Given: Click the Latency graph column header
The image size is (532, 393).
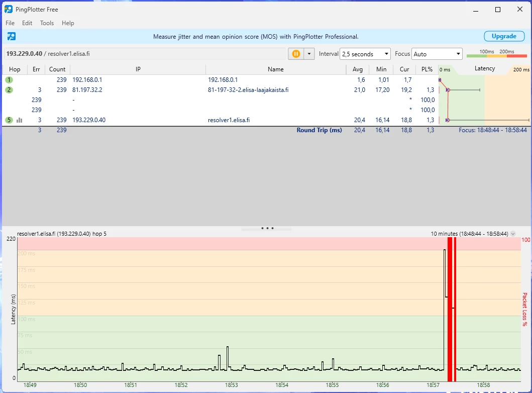Looking at the screenshot, I should [x=484, y=68].
